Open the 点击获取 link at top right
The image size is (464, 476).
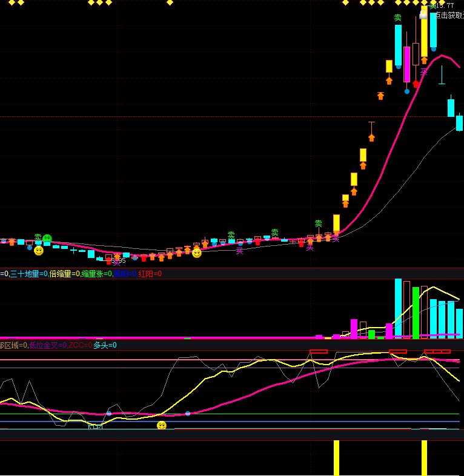pyautogui.click(x=449, y=15)
